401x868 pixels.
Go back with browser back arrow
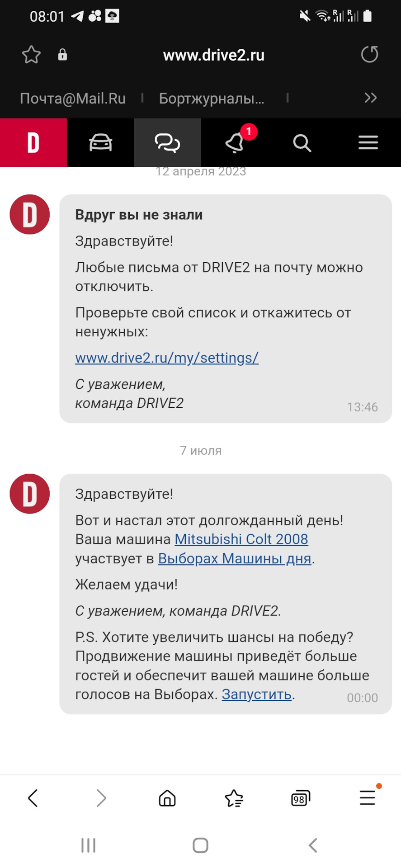[x=33, y=798]
